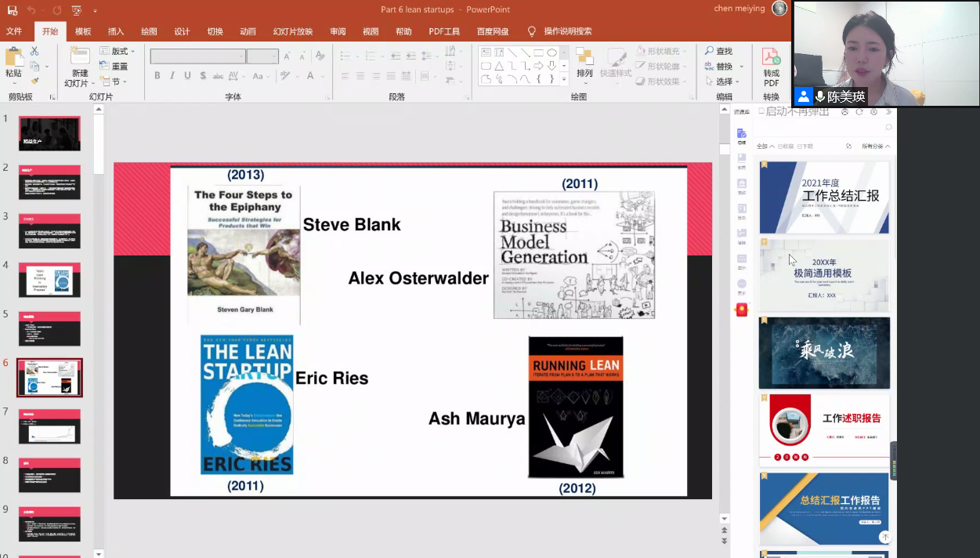Open 查找 find tool

point(718,51)
